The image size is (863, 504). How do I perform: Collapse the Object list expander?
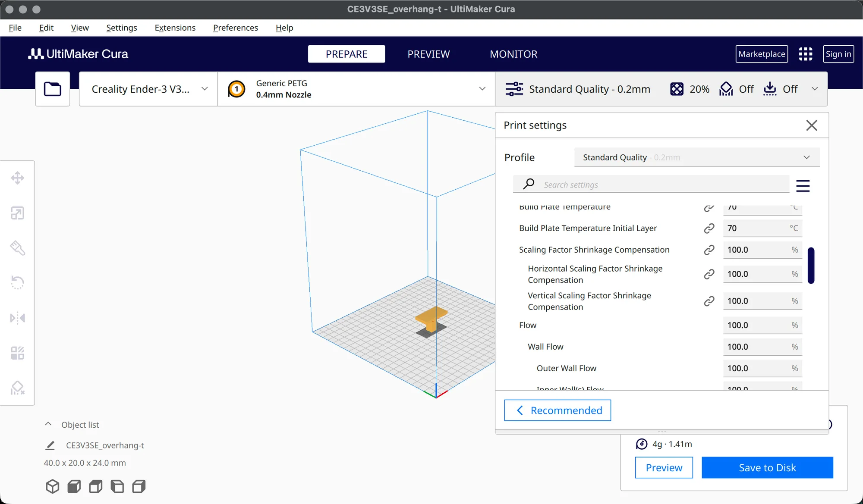point(48,424)
